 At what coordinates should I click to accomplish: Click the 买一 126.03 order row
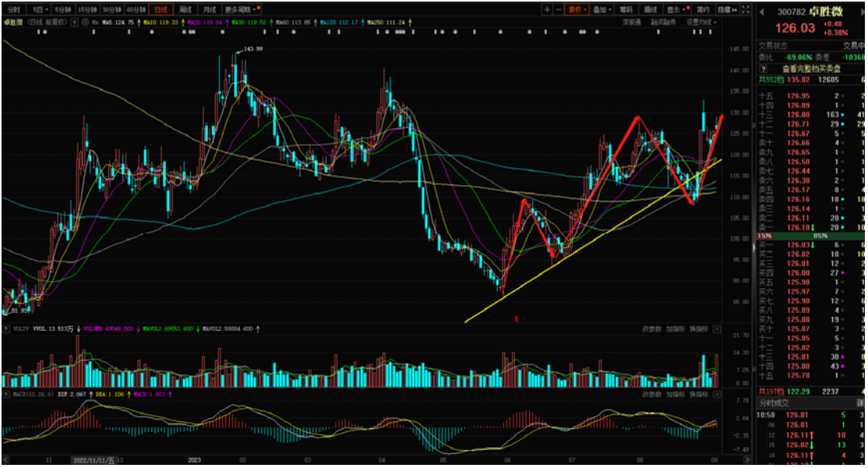pos(811,245)
